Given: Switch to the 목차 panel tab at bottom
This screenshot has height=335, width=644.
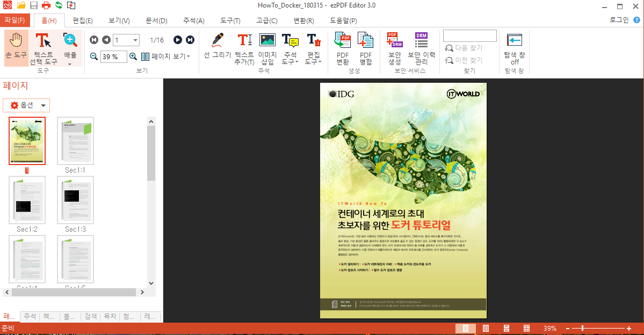Looking at the screenshot, I should pyautogui.click(x=110, y=317).
